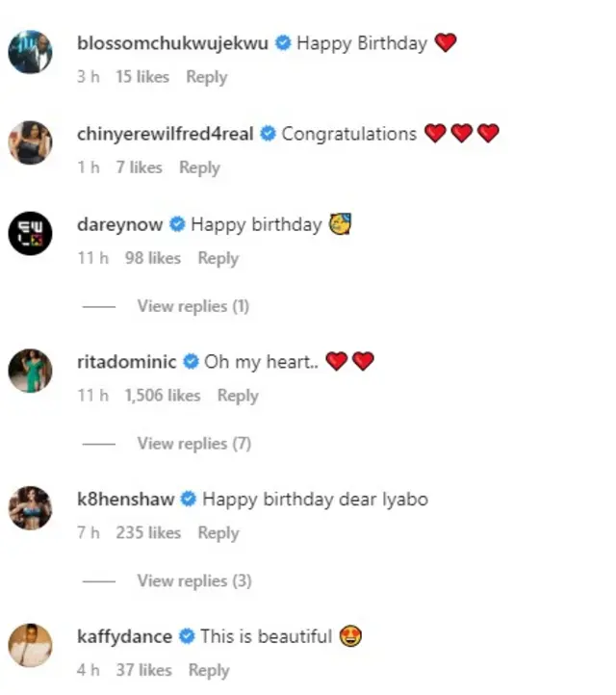The height and width of the screenshot is (695, 616).
Task: Open k8henshaw's profile avatar
Action: (x=30, y=508)
